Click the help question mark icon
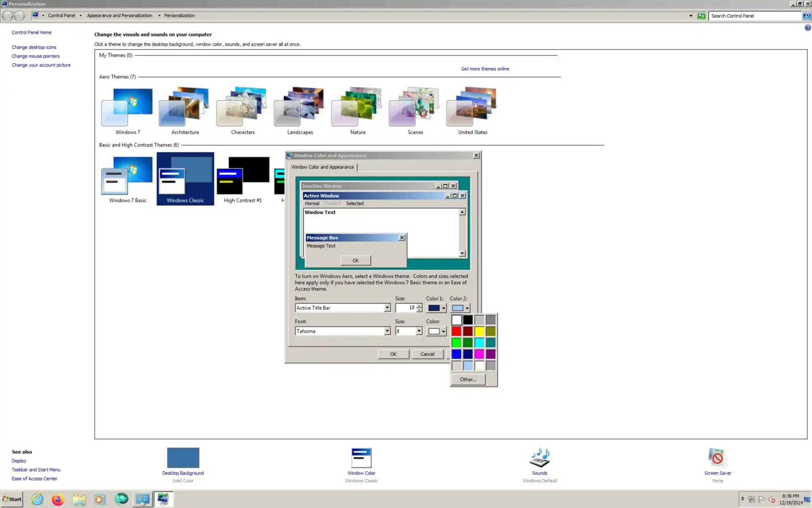This screenshot has height=508, width=812. point(807,28)
